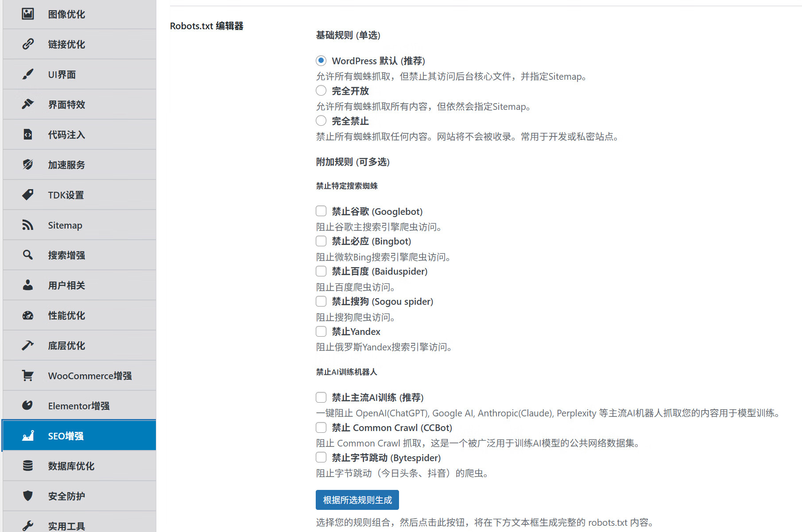Open the Elementor增强 settings page

click(78, 406)
